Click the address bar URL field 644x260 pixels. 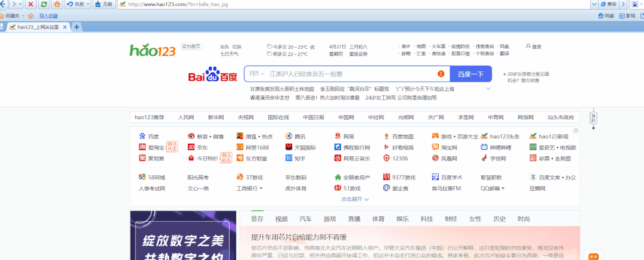(x=353, y=4)
